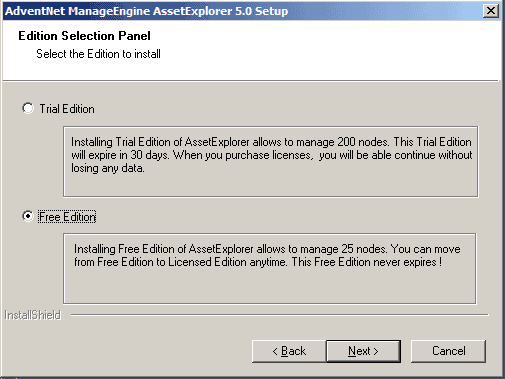The height and width of the screenshot is (379, 505).
Task: Go to previous step with Back button
Action: click(x=289, y=351)
